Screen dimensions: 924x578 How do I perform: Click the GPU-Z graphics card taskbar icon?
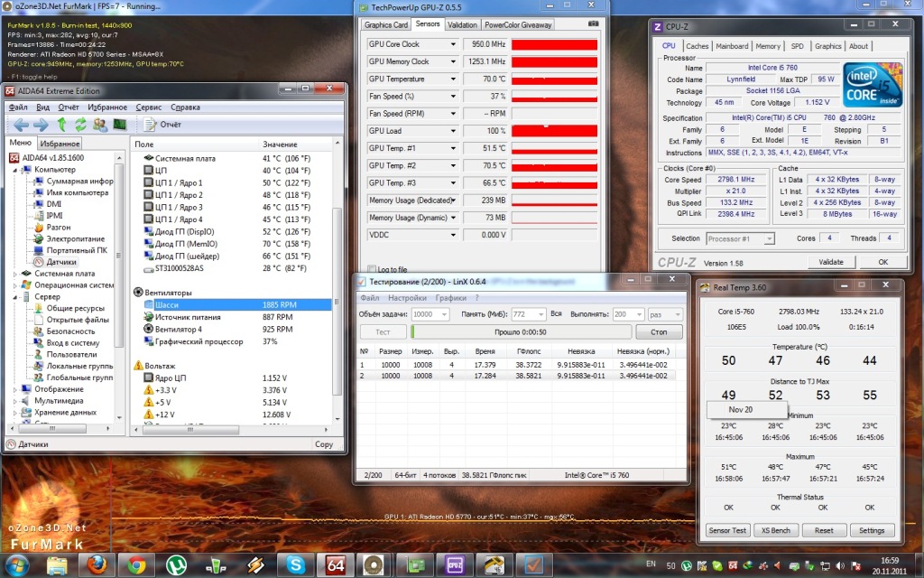pyautogui.click(x=415, y=565)
